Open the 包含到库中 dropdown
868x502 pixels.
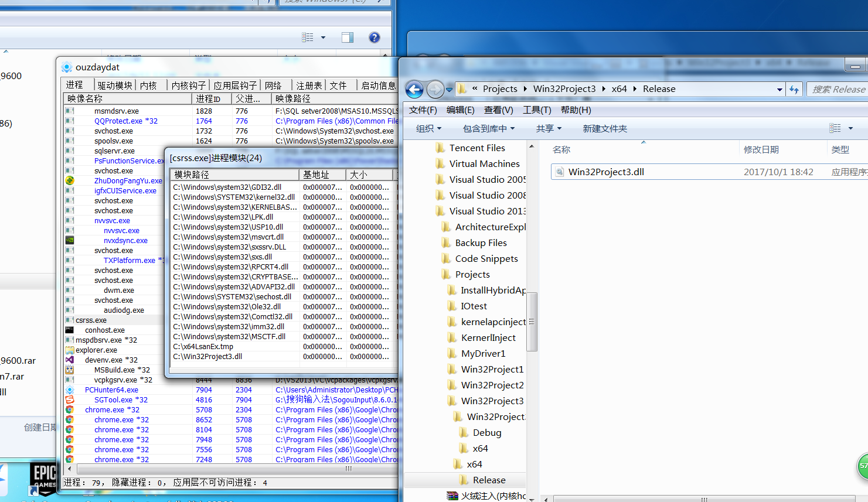pos(489,129)
